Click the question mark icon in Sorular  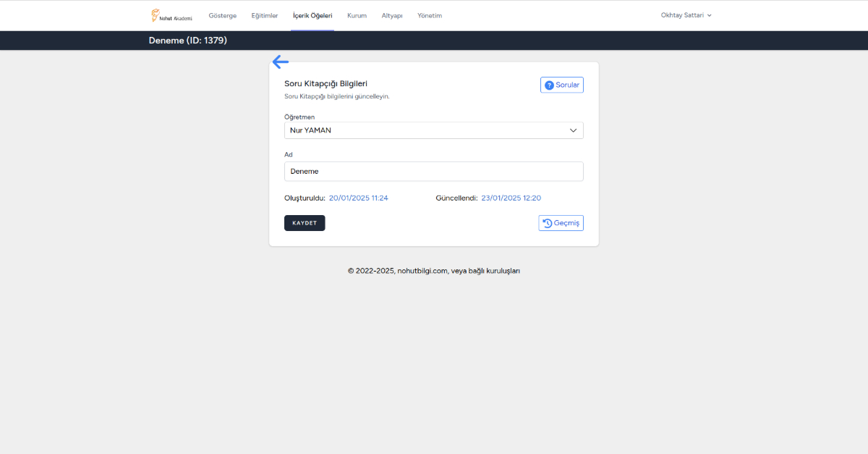coord(549,85)
